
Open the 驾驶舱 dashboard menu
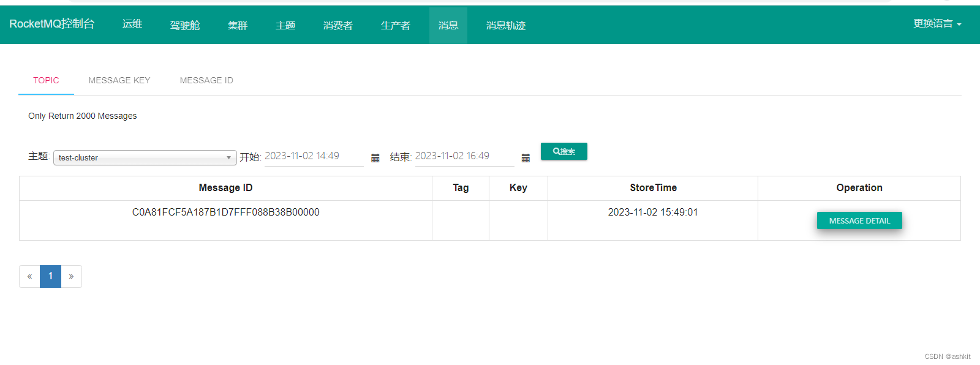click(x=185, y=25)
